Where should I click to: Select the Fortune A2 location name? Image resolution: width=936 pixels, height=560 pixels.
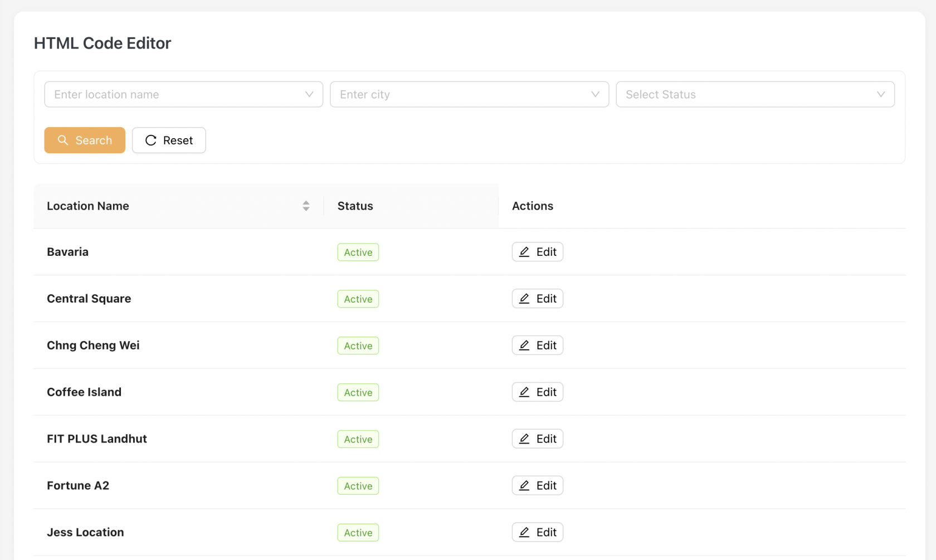tap(78, 486)
